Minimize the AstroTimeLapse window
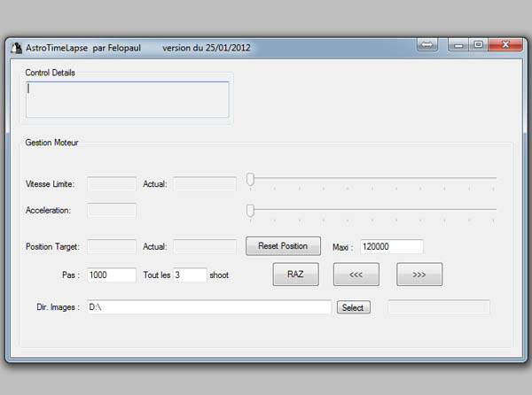This screenshot has width=532, height=395. [x=458, y=44]
